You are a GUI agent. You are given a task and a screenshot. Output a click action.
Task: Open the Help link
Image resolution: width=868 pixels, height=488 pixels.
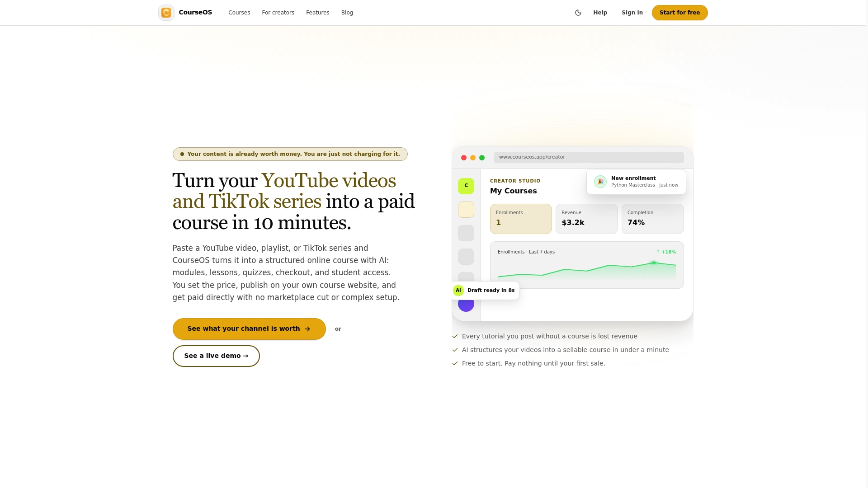pyautogui.click(x=600, y=13)
